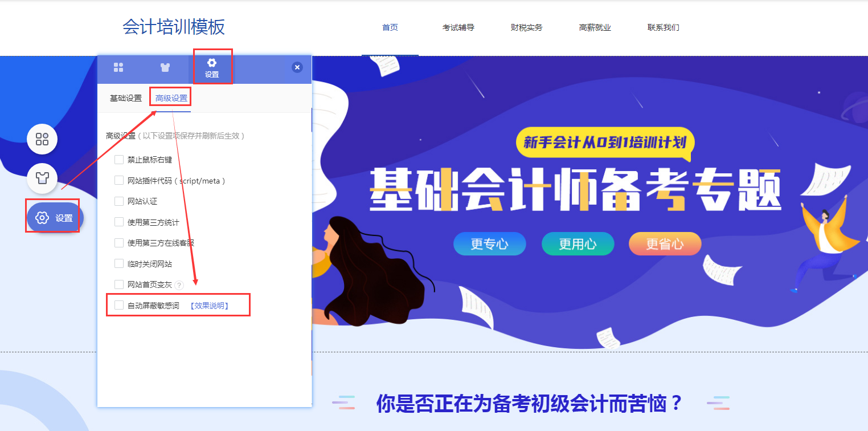Image resolution: width=868 pixels, height=431 pixels.
Task: Select the 高级设置 tab
Action: click(x=171, y=98)
